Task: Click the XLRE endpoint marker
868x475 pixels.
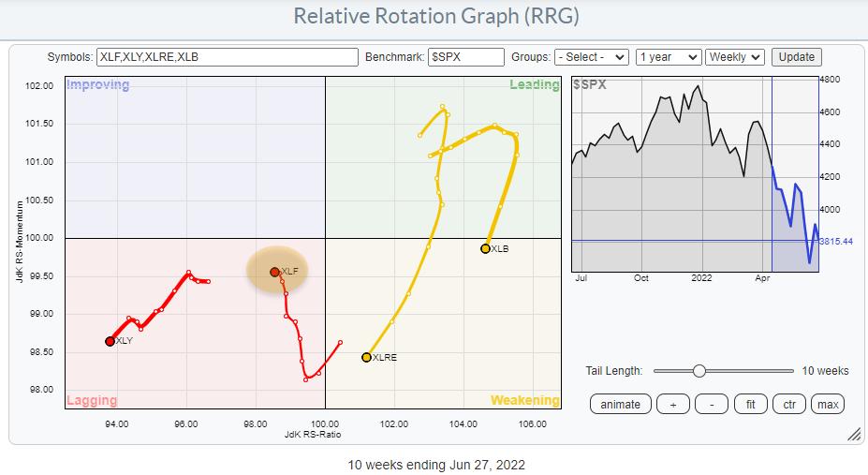Action: (x=366, y=357)
